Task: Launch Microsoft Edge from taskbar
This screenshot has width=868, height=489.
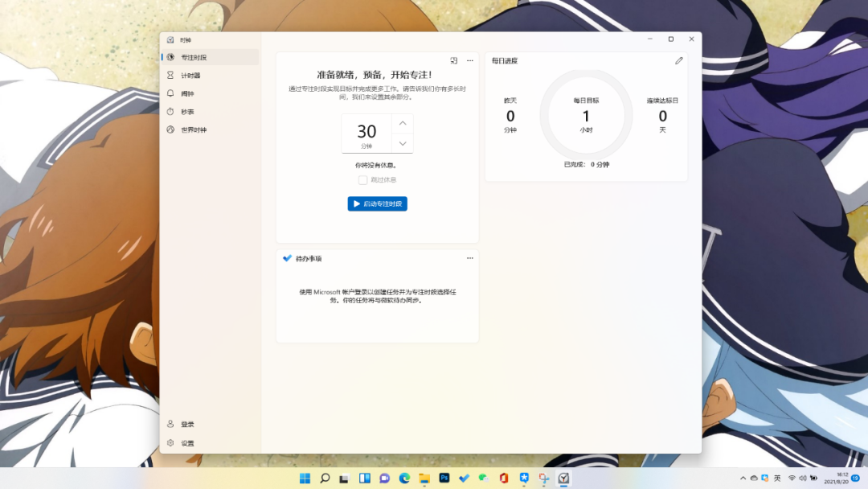Action: point(404,478)
